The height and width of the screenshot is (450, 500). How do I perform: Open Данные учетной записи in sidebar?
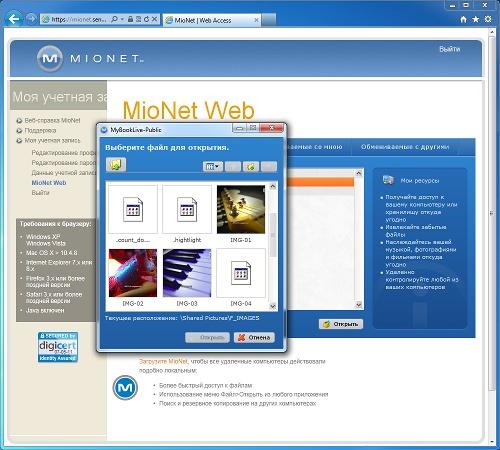click(64, 172)
